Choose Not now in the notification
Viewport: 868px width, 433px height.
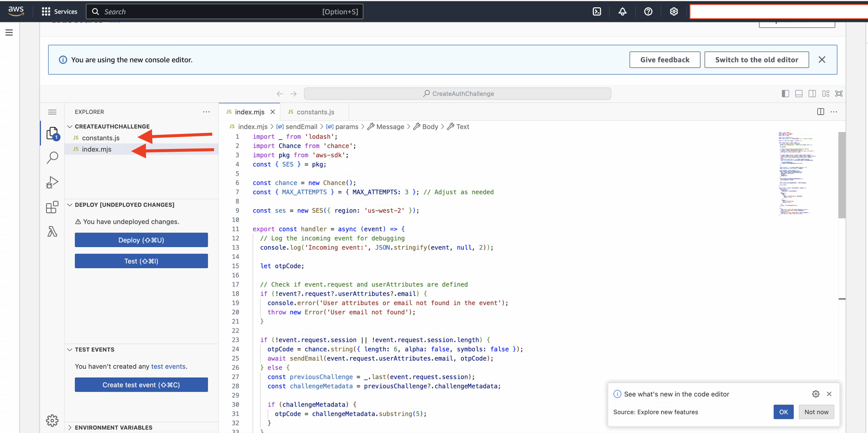coord(816,412)
